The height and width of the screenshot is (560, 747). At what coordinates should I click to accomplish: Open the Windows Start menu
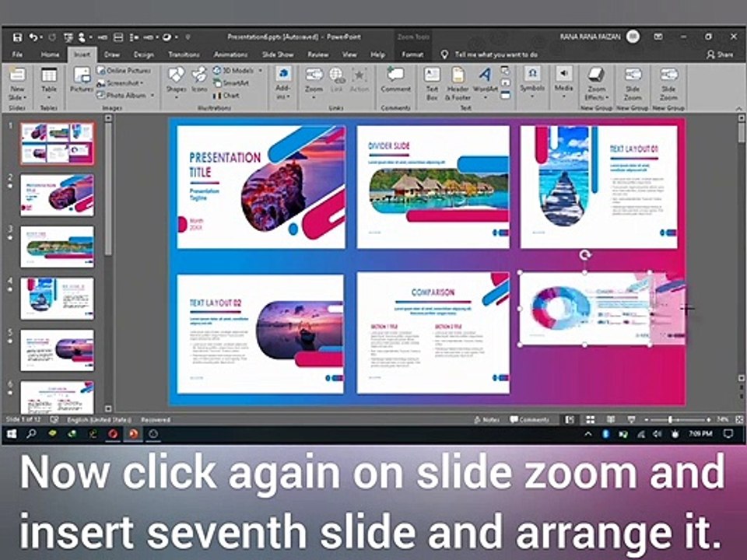pyautogui.click(x=12, y=434)
